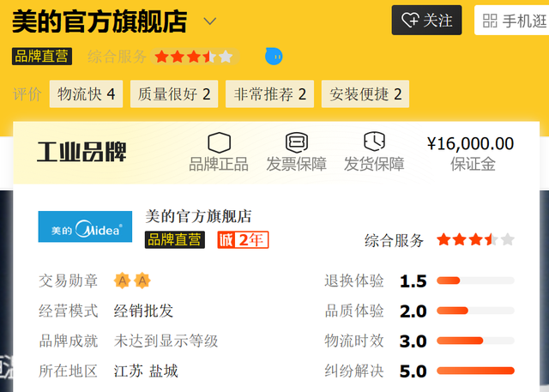Click the Midea brand logo thumbnail
Screen dimensions: 549x392
[85, 226]
